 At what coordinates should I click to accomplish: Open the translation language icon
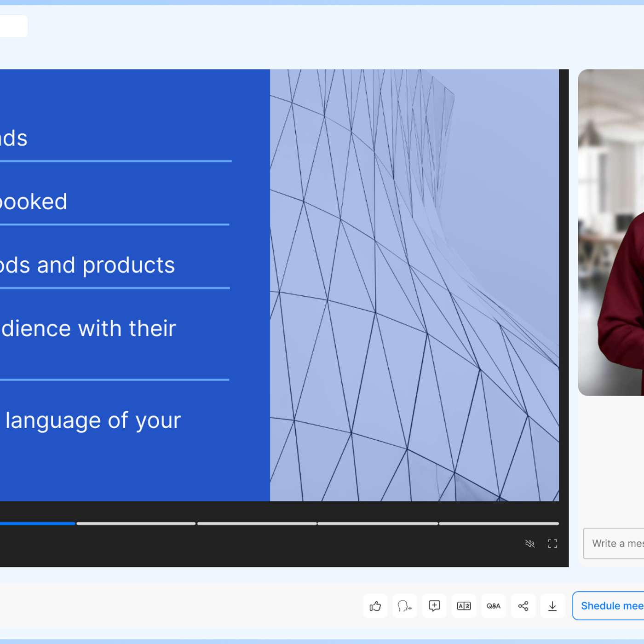(464, 606)
